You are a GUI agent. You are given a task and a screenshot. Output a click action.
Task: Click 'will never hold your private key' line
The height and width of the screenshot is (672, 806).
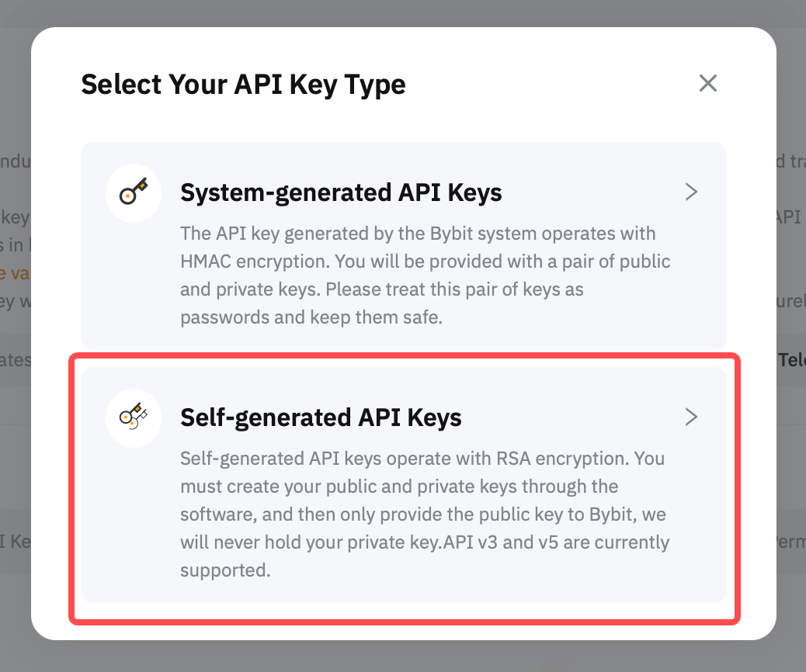tap(425, 542)
